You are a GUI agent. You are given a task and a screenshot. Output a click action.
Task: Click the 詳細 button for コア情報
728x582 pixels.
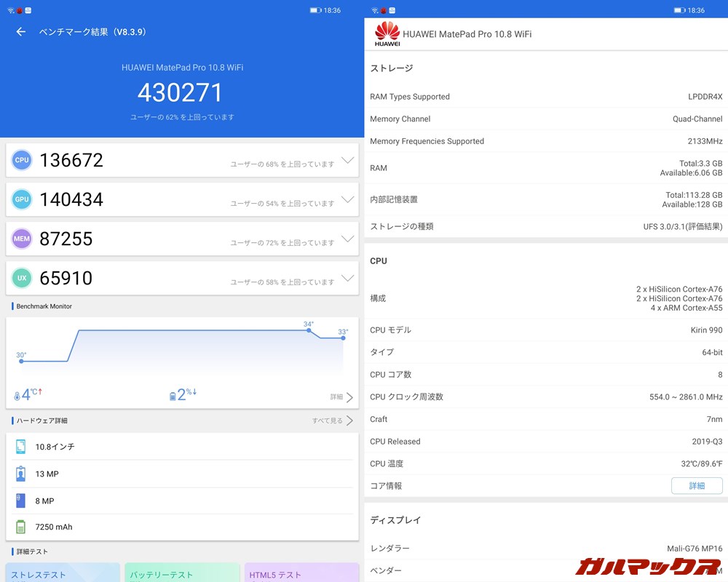(697, 485)
